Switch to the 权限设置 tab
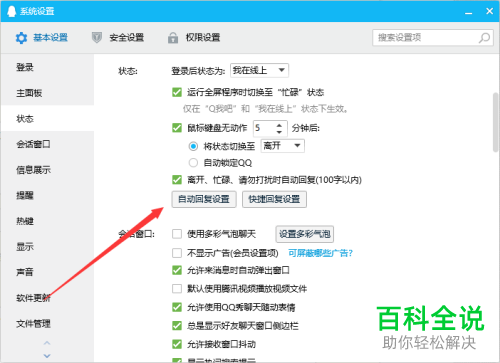This screenshot has width=500, height=363. (194, 38)
